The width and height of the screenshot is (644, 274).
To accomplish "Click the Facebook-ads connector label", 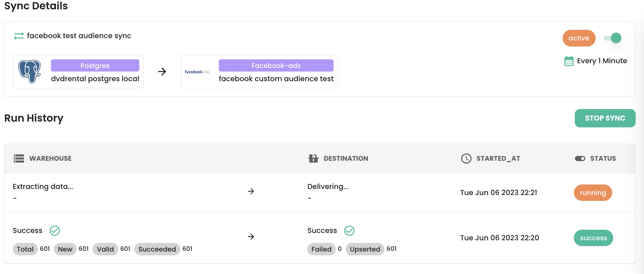I will [276, 65].
